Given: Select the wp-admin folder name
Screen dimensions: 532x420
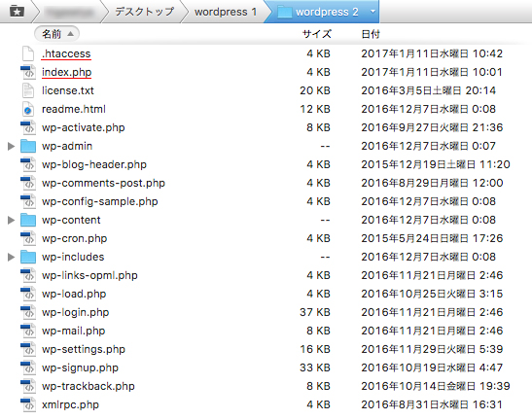Looking at the screenshot, I should coord(67,146).
